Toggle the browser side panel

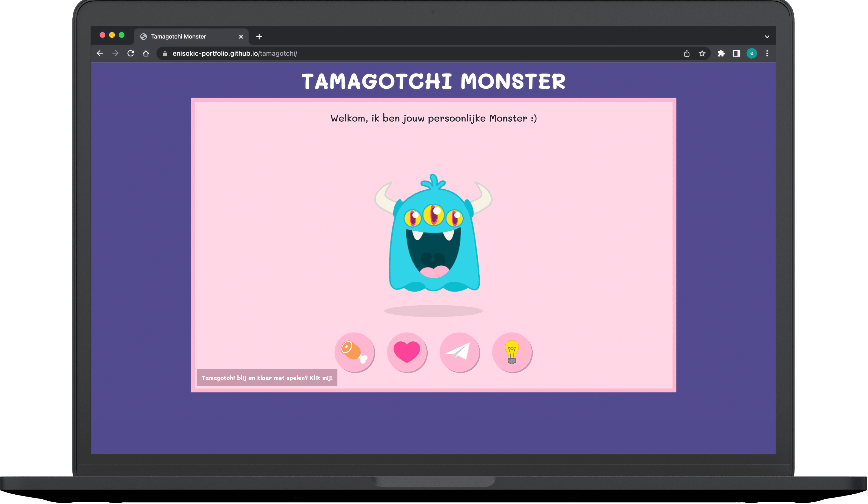click(x=736, y=53)
